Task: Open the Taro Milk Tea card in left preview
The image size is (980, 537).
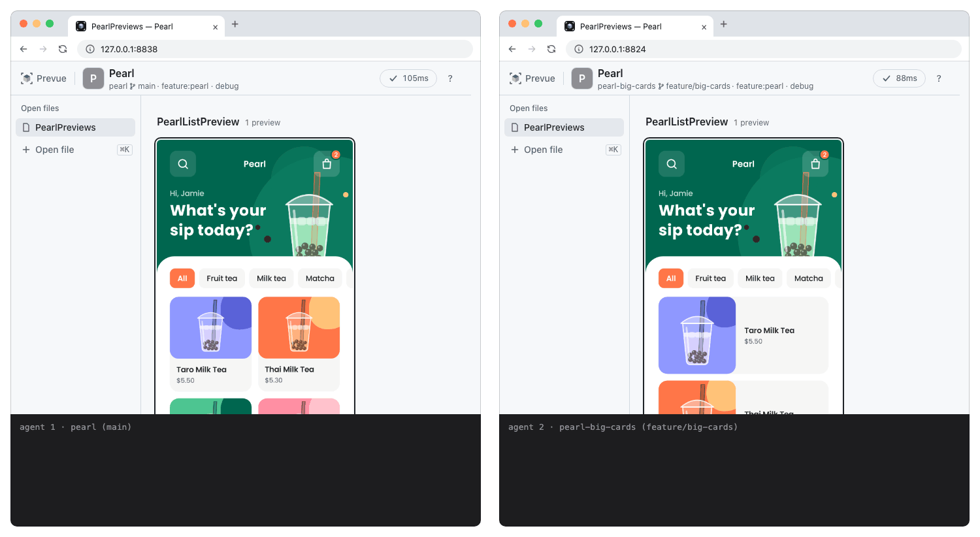Action: pyautogui.click(x=210, y=344)
